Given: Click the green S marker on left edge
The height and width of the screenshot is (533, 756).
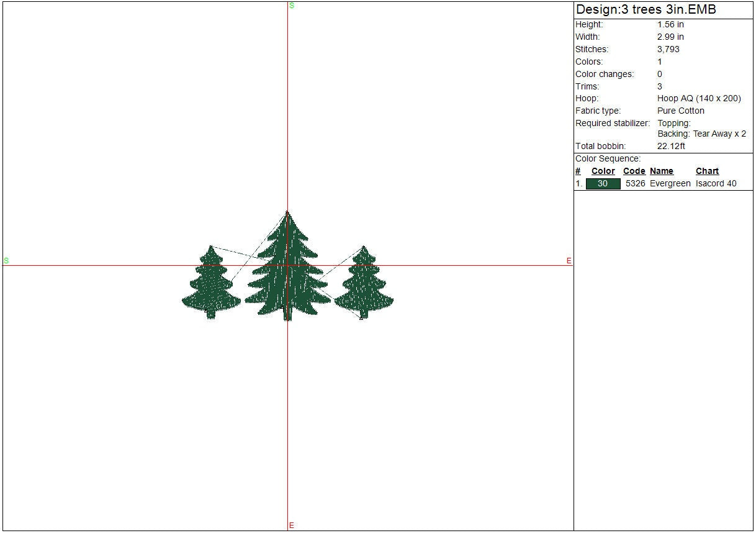Looking at the screenshot, I should (x=6, y=261).
